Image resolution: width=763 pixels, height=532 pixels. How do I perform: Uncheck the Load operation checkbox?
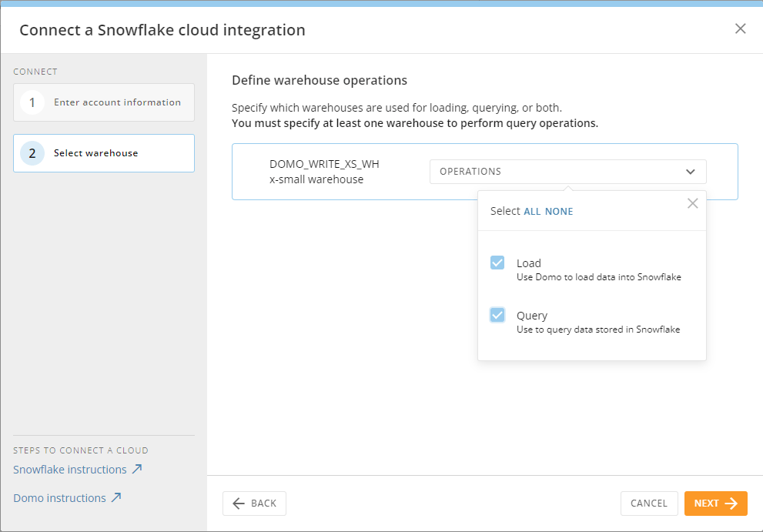[497, 263]
